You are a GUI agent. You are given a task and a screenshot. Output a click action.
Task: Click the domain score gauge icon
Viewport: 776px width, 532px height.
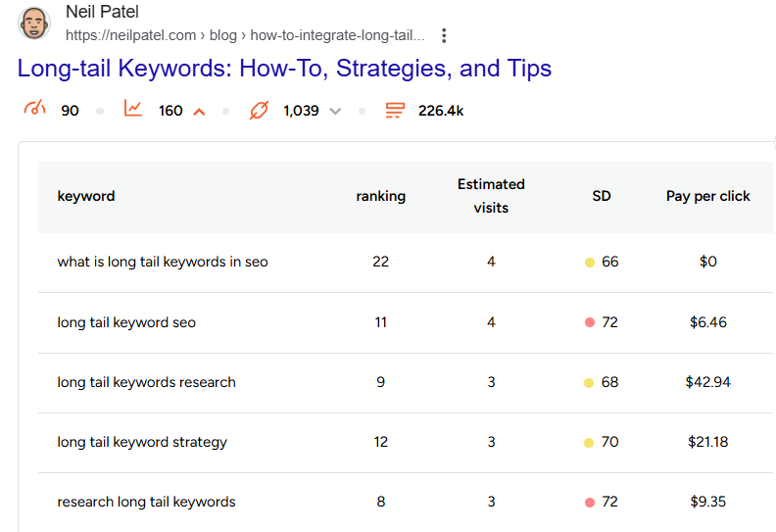[x=34, y=110]
